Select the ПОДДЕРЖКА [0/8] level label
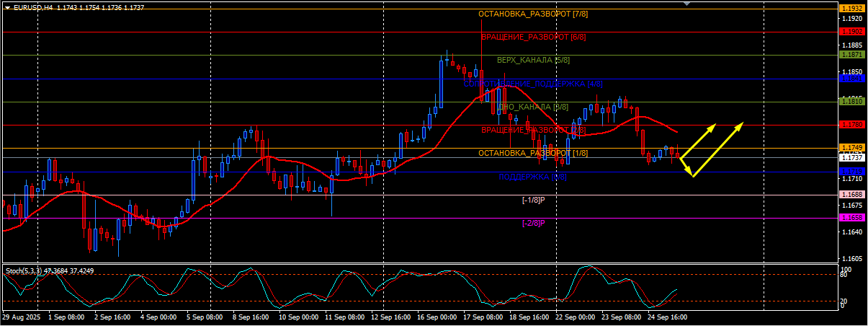 pos(533,177)
